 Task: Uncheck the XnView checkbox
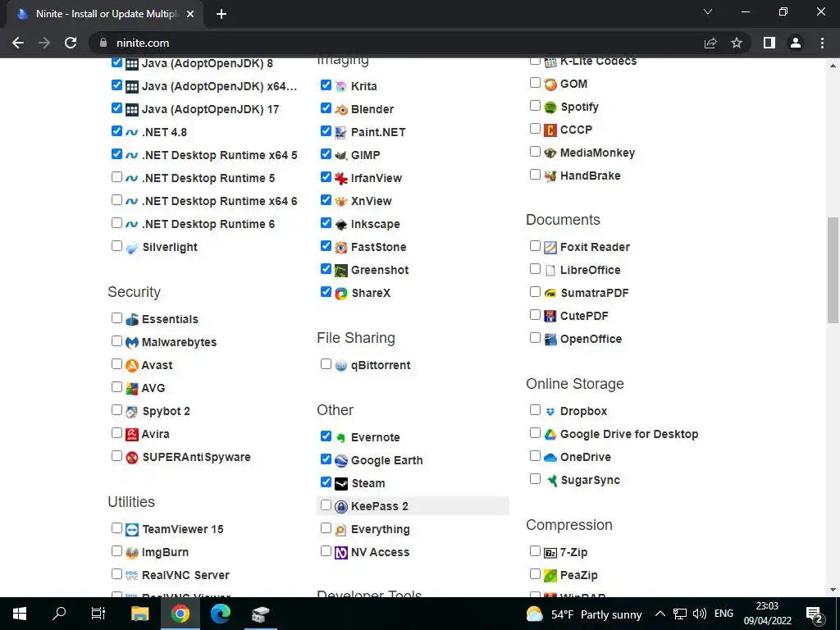pos(326,200)
